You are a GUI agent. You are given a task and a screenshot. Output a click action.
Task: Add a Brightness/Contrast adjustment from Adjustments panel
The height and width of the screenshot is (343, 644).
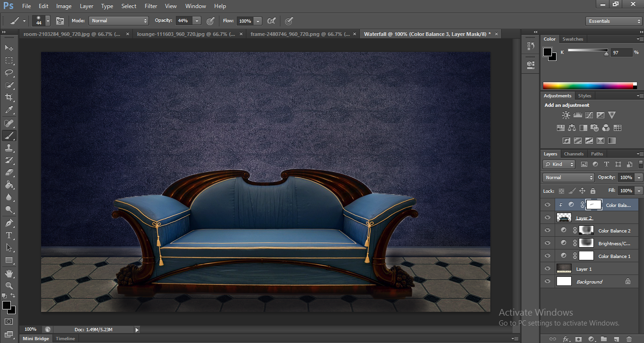(x=566, y=115)
